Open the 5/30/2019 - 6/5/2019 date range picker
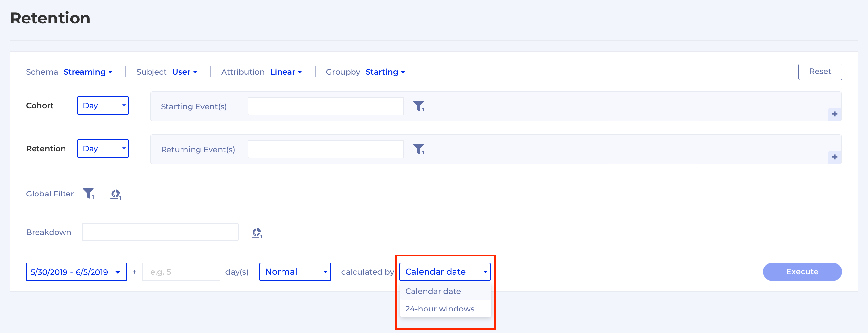Screen dimensions: 868x333 [x=76, y=272]
